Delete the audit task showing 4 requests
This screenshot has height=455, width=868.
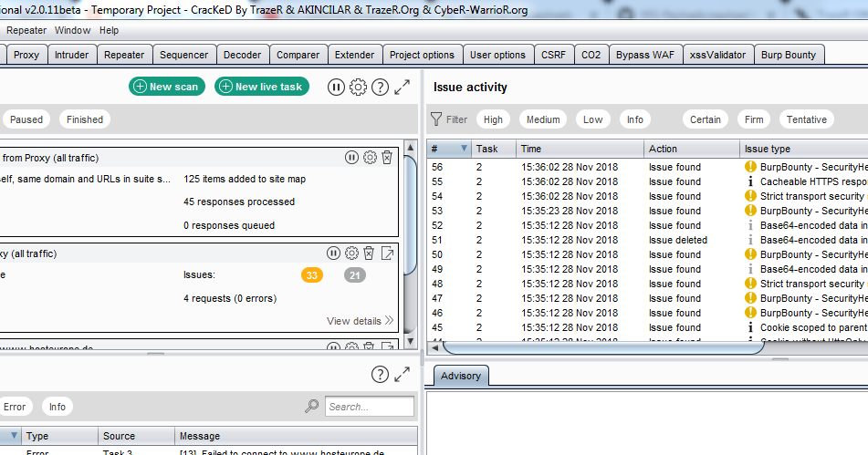369,253
